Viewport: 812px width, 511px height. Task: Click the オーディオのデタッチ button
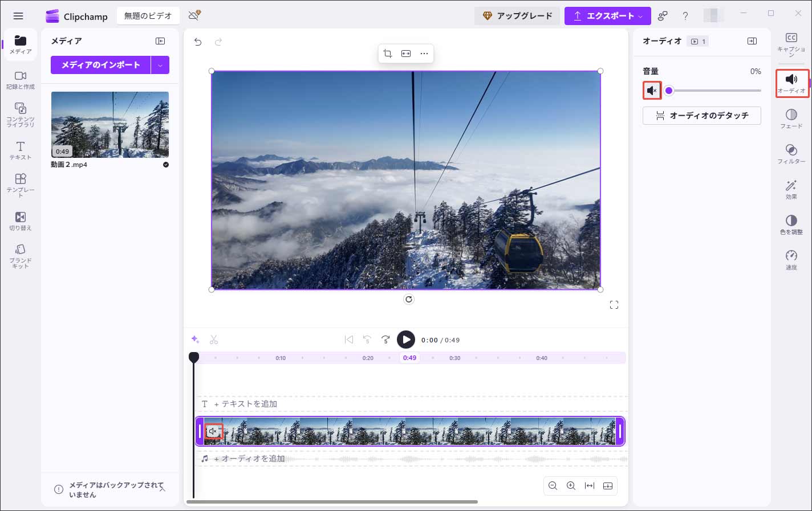701,115
